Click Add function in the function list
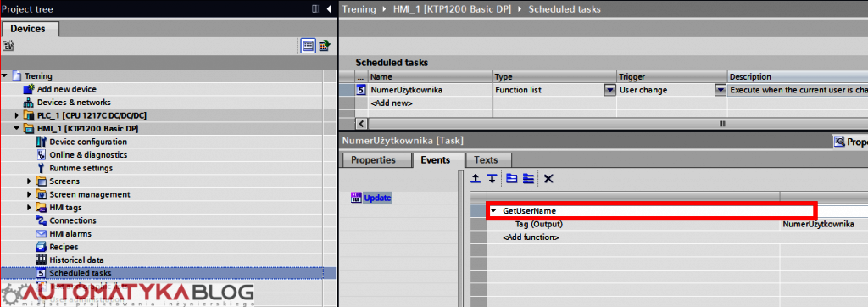This screenshot has width=868, height=307. (x=531, y=237)
